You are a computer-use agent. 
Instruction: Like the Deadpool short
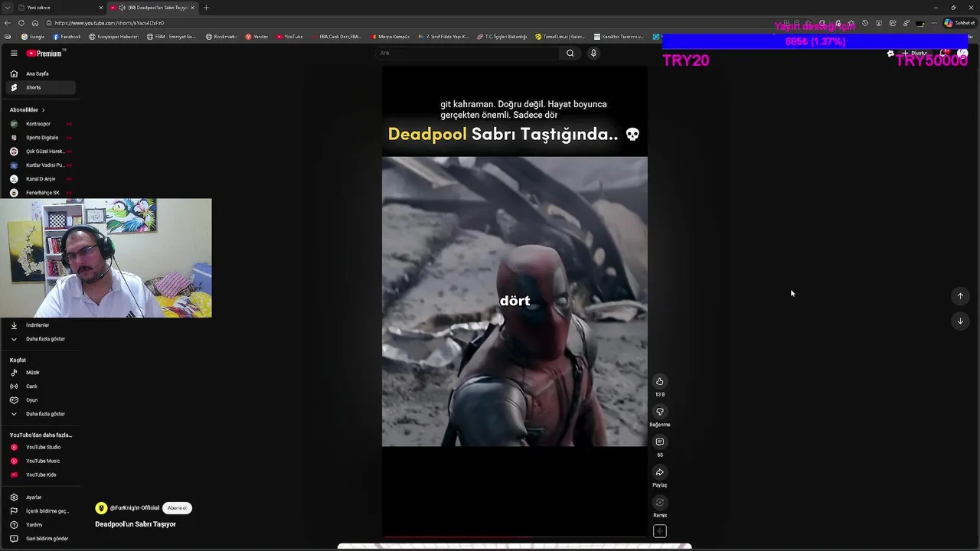click(x=659, y=381)
